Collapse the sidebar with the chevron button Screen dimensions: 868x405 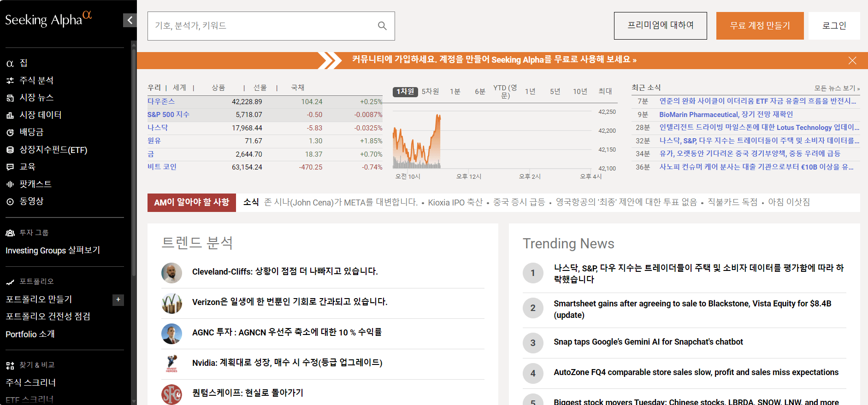tap(130, 20)
